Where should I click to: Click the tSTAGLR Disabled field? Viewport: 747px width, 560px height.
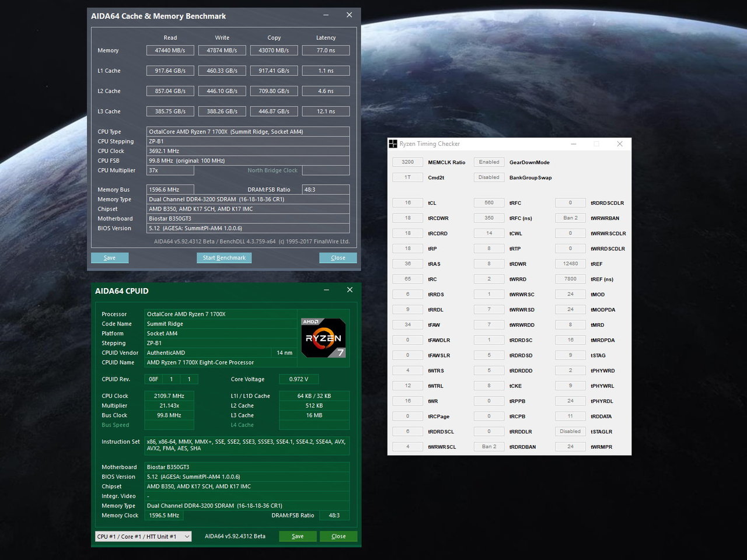[x=570, y=432]
